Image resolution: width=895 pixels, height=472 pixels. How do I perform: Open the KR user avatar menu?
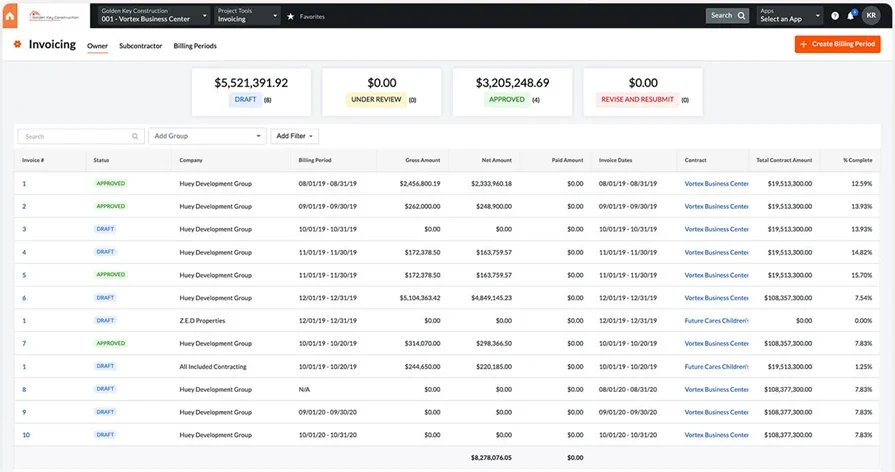tap(871, 15)
